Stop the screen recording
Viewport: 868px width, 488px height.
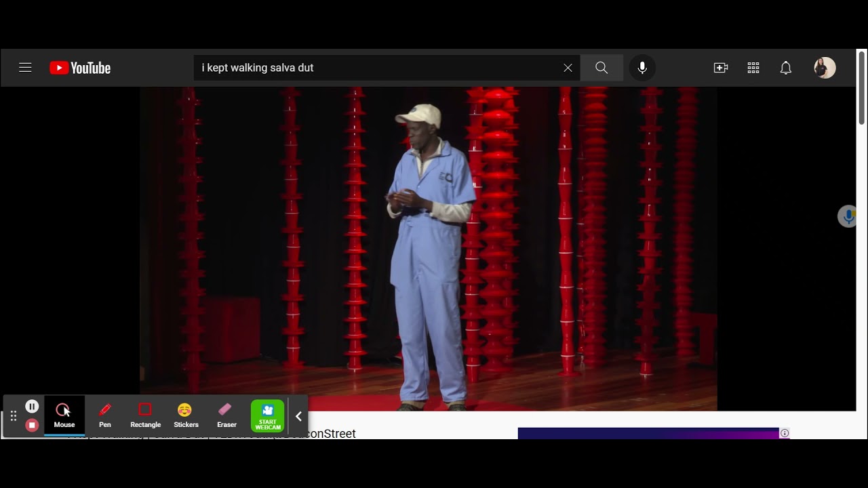[32, 425]
